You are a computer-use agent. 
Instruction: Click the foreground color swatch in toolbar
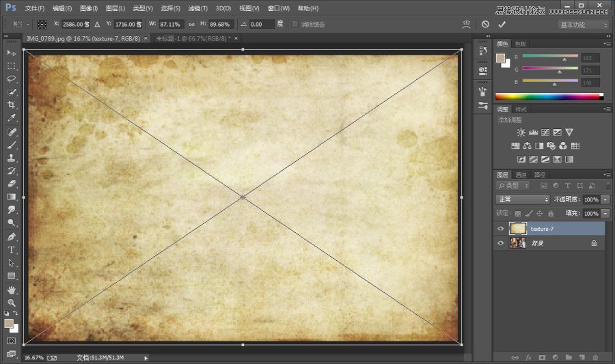(9, 323)
